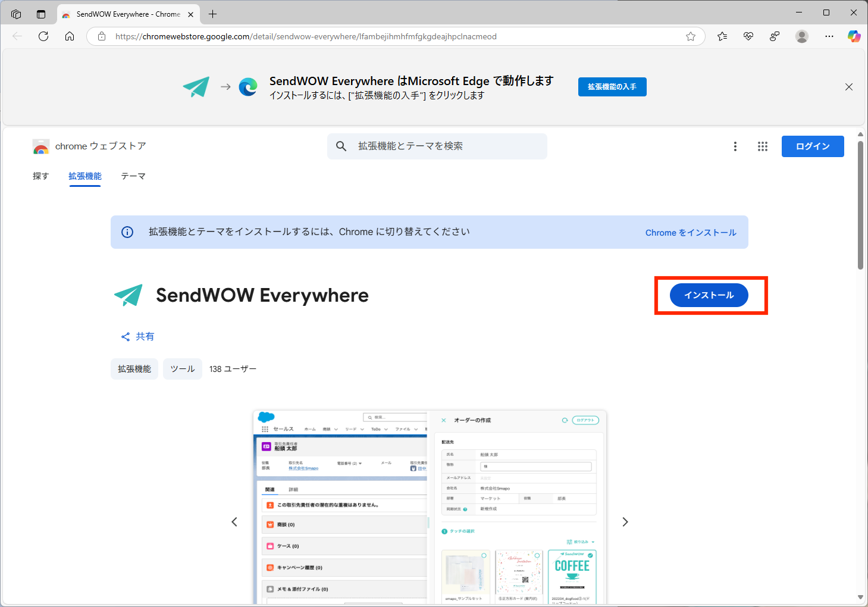The image size is (868, 607).
Task: Open the extension preview screenshot
Action: tap(430, 507)
